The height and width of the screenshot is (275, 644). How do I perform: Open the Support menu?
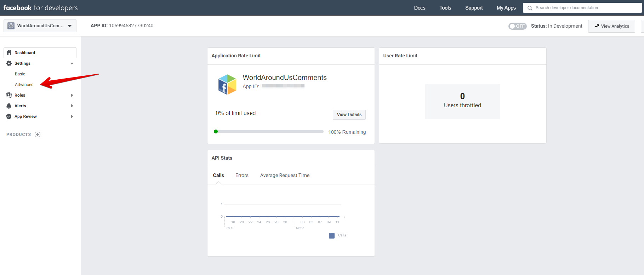click(474, 8)
